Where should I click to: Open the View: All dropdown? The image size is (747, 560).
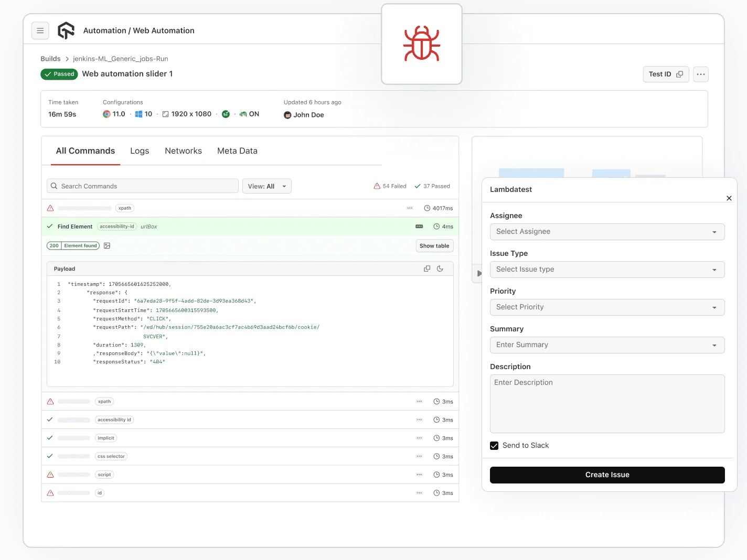(x=266, y=186)
